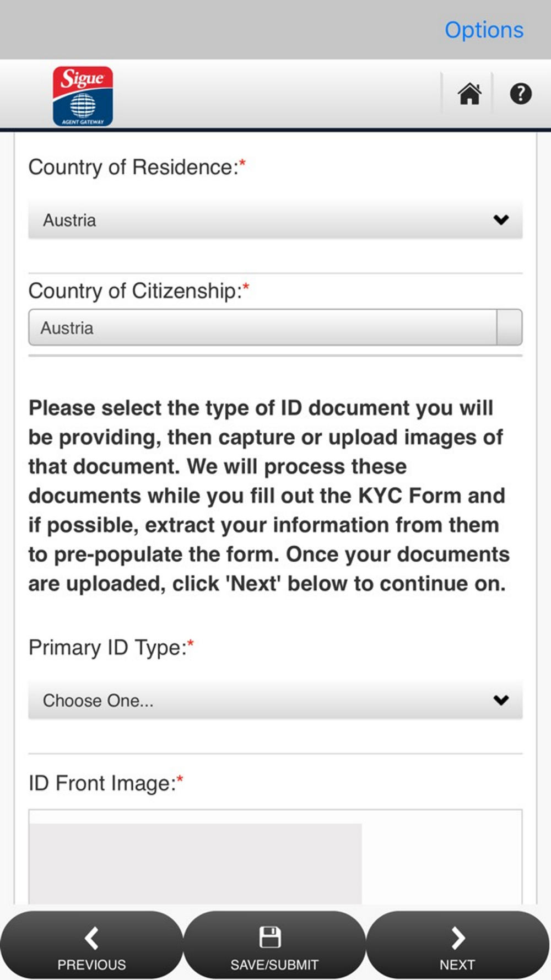Tap the Home icon
Viewport: 551px width, 980px height.
[469, 94]
